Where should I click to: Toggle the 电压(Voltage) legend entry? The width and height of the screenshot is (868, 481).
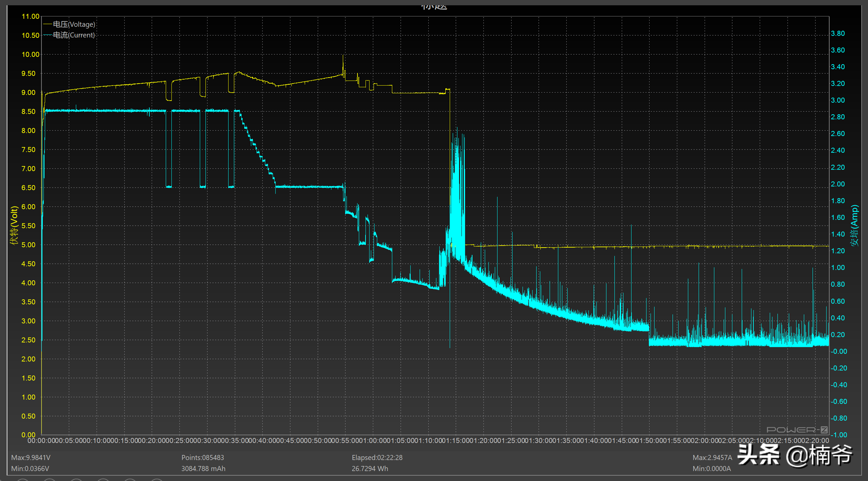[74, 24]
